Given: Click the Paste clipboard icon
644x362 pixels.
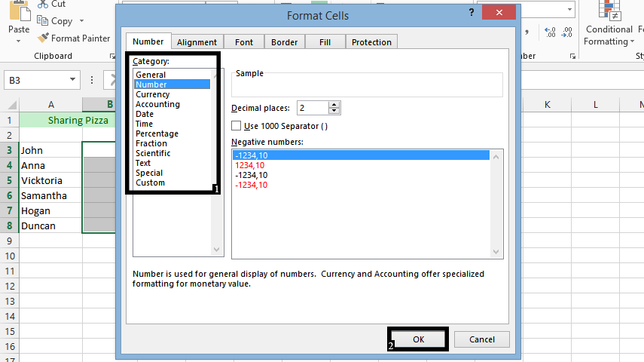Looking at the screenshot, I should [20, 11].
